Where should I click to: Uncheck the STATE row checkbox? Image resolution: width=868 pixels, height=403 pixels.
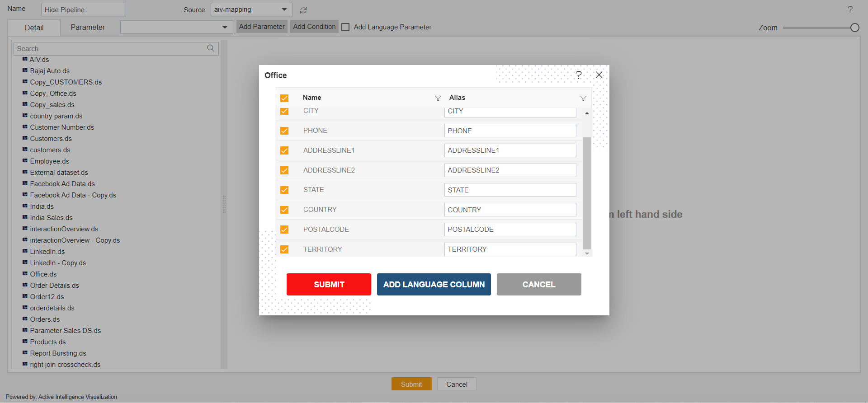click(284, 190)
